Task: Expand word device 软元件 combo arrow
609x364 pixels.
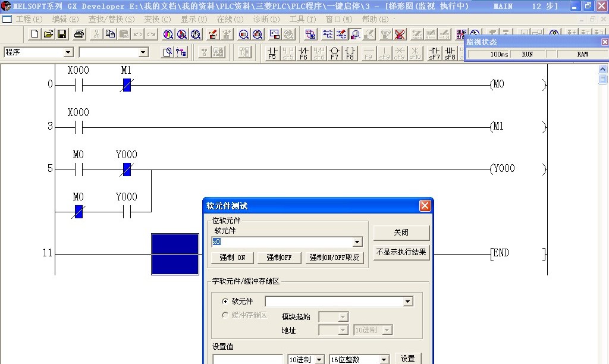Action: (407, 302)
